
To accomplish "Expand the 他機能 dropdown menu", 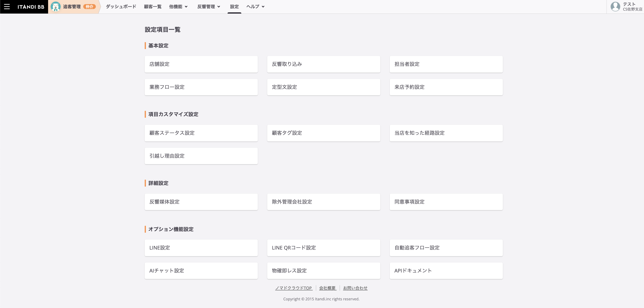I will [x=178, y=7].
